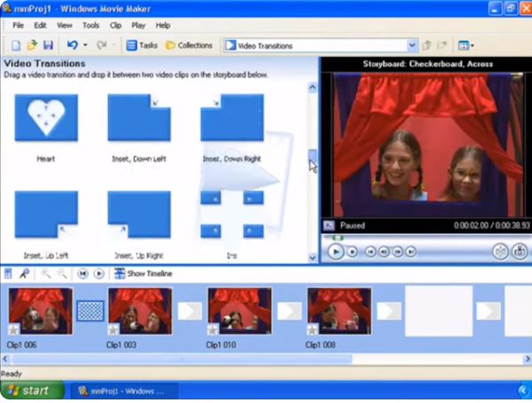
Task: Click the video effects star on Clip1 008
Action: tap(312, 329)
